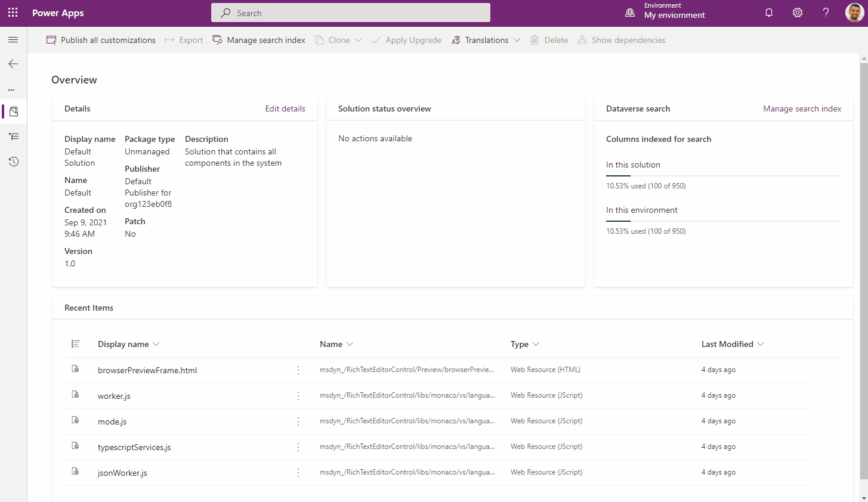The width and height of the screenshot is (868, 502).
Task: Click the notifications bell icon
Action: 768,13
